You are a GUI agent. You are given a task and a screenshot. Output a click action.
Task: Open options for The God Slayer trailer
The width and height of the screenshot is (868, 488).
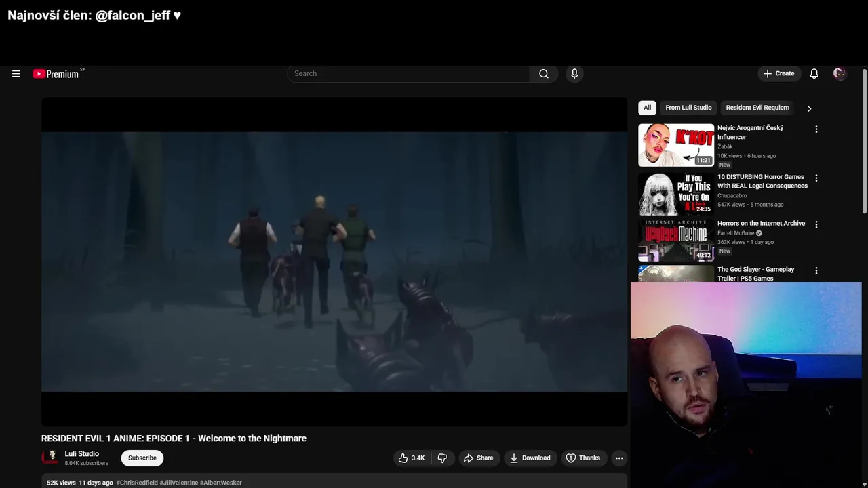(x=816, y=270)
